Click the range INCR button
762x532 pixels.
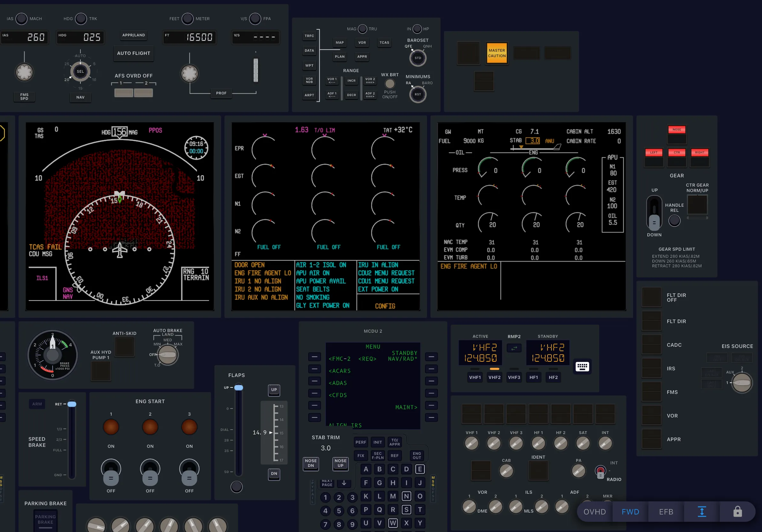(351, 81)
